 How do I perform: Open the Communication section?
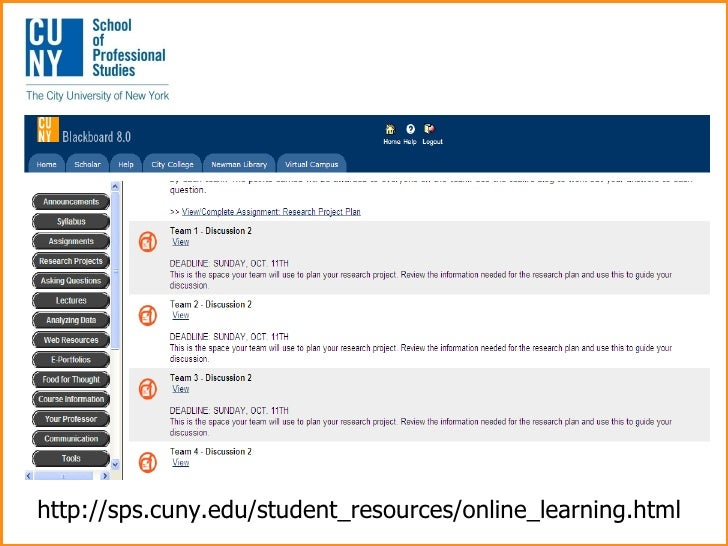coord(71,439)
